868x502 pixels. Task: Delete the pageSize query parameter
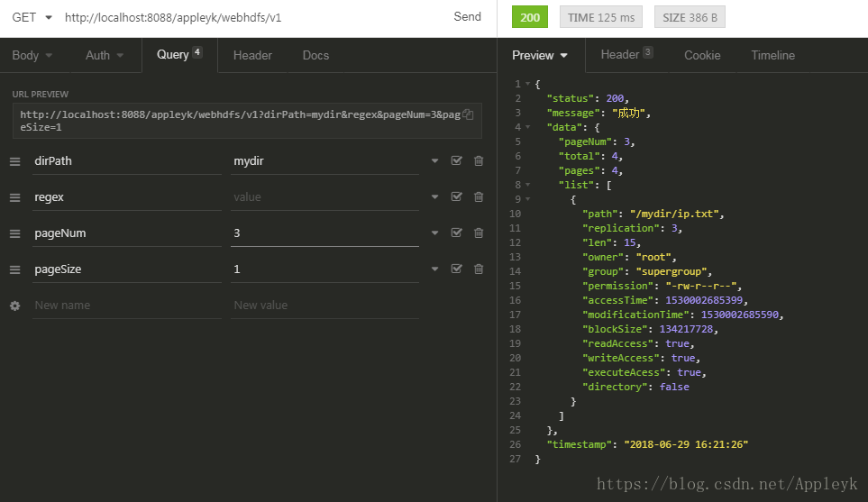point(479,269)
